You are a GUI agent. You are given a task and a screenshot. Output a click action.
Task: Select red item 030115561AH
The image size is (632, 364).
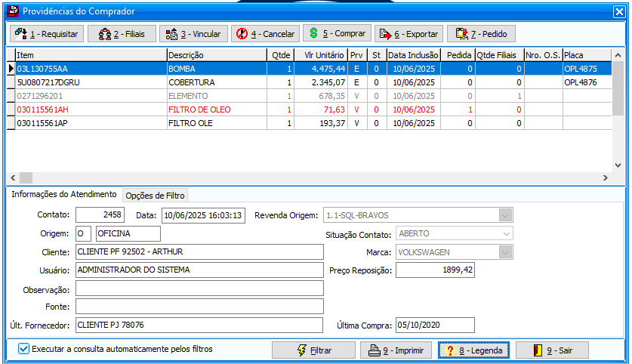(x=309, y=110)
